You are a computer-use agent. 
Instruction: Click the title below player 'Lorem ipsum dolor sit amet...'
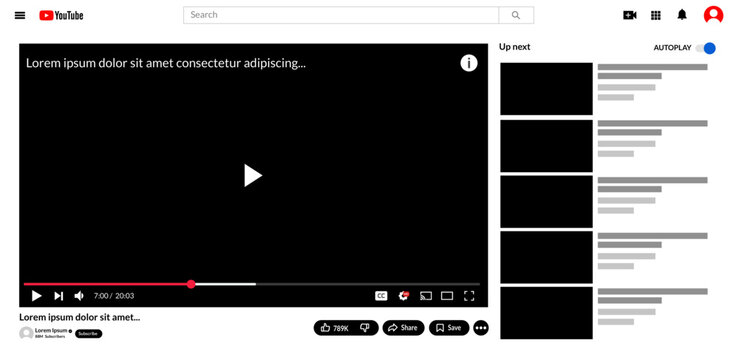click(x=80, y=317)
